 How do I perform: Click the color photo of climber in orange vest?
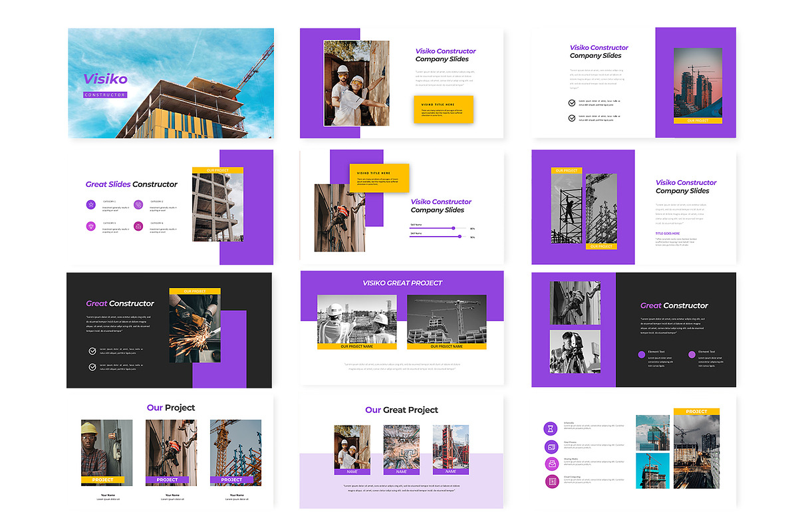coord(339,217)
